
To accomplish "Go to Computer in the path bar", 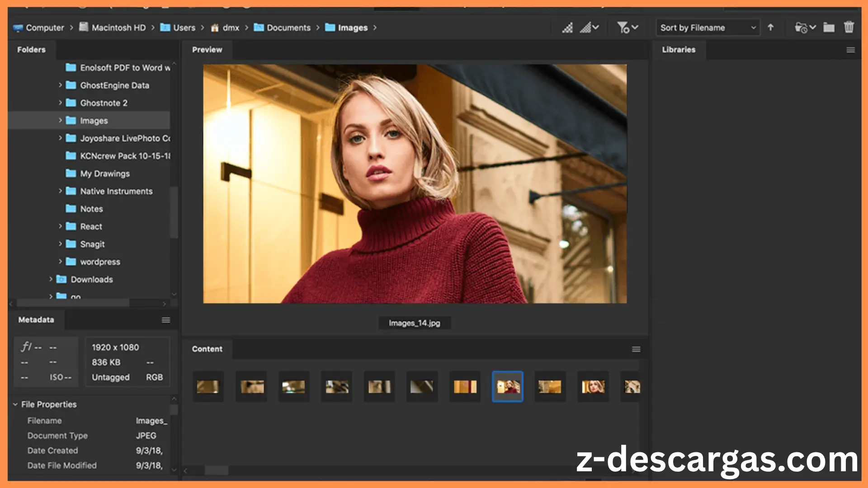I will (x=39, y=28).
